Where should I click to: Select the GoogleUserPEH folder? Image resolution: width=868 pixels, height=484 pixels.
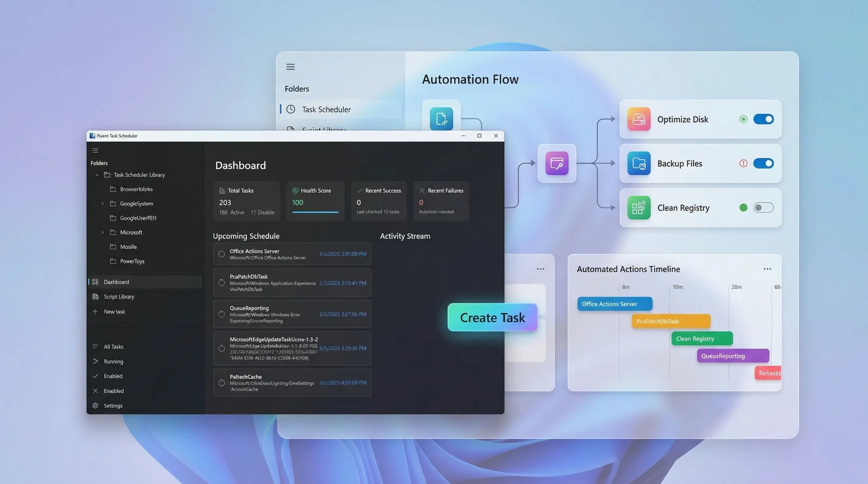point(138,218)
